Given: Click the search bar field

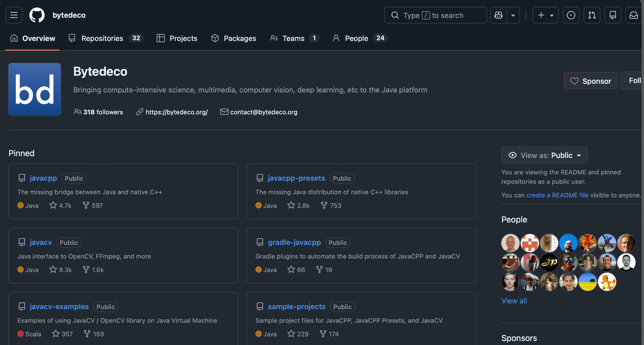Looking at the screenshot, I should [x=435, y=15].
